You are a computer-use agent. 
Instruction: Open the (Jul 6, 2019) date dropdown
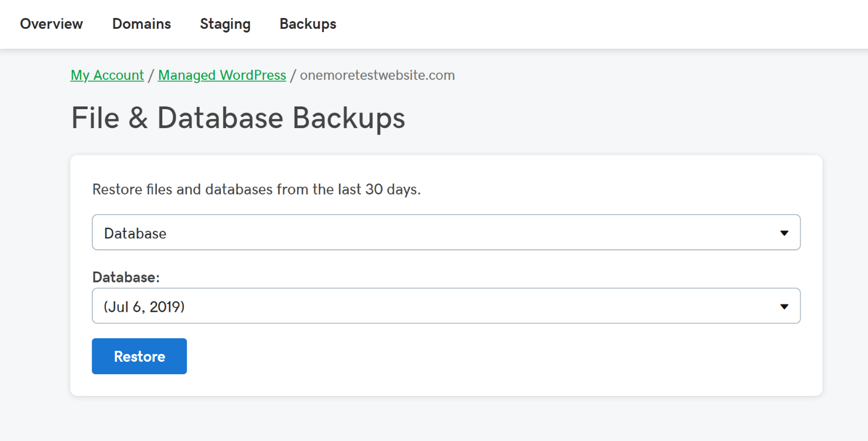pyautogui.click(x=446, y=306)
